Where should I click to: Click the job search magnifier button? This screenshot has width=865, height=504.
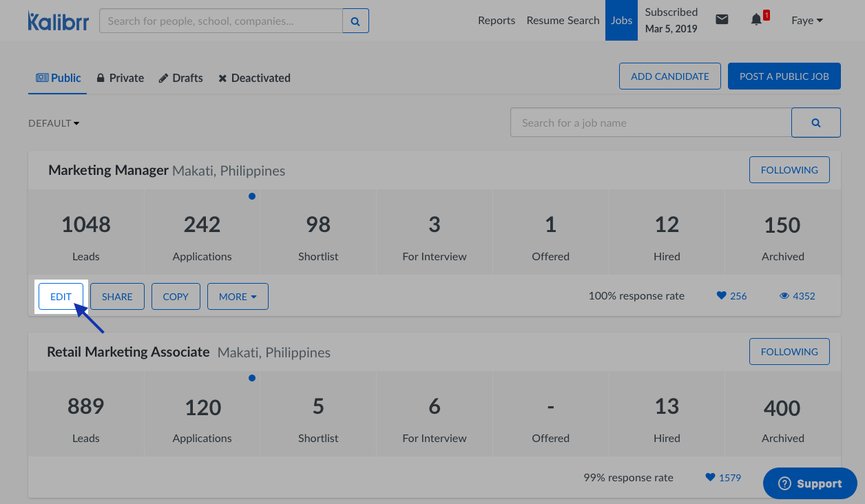click(815, 123)
